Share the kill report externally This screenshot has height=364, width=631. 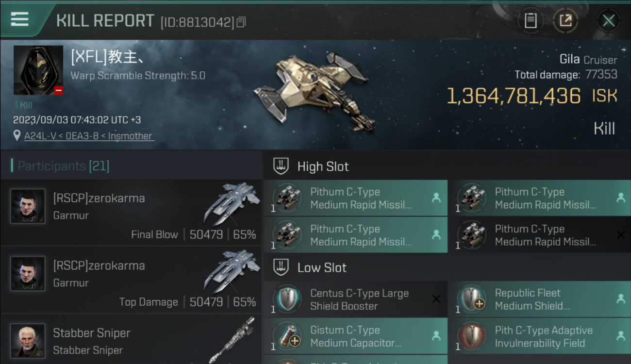[565, 20]
